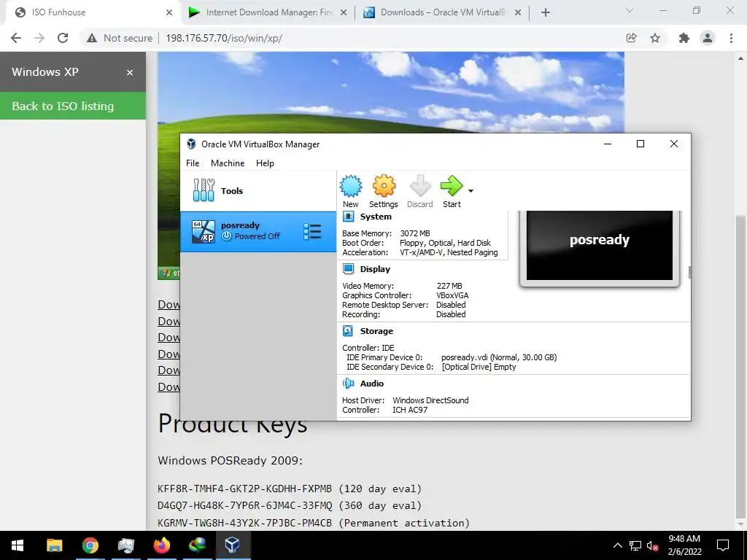This screenshot has width=747, height=560.
Task: Open Chrome profile avatar
Action: click(708, 38)
